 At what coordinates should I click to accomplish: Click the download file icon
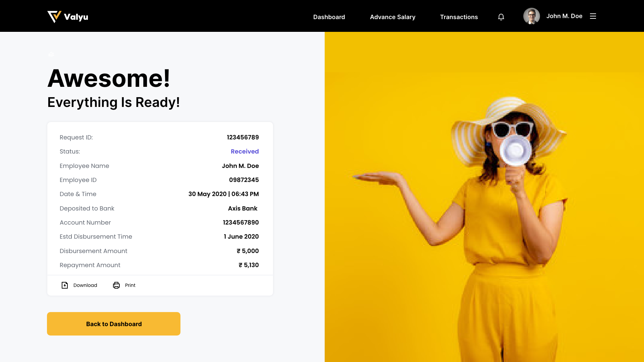click(65, 285)
